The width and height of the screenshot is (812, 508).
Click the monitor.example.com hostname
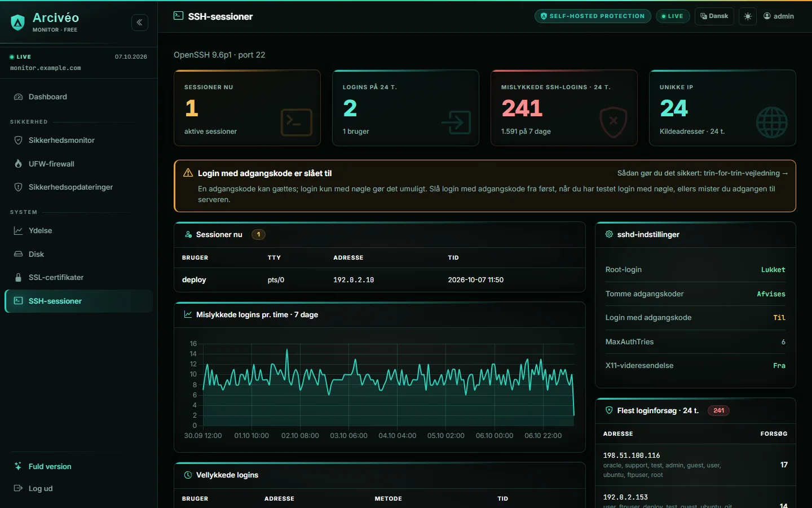pos(46,68)
